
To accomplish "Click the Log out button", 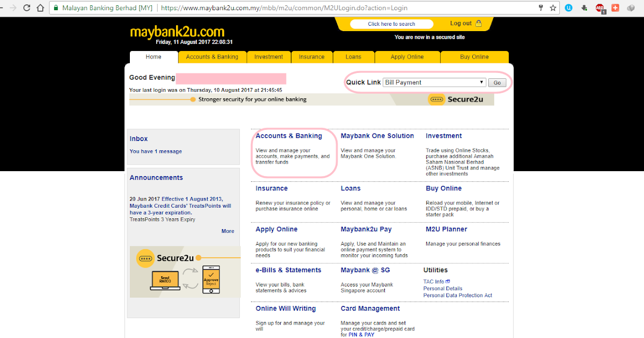I will [x=460, y=23].
